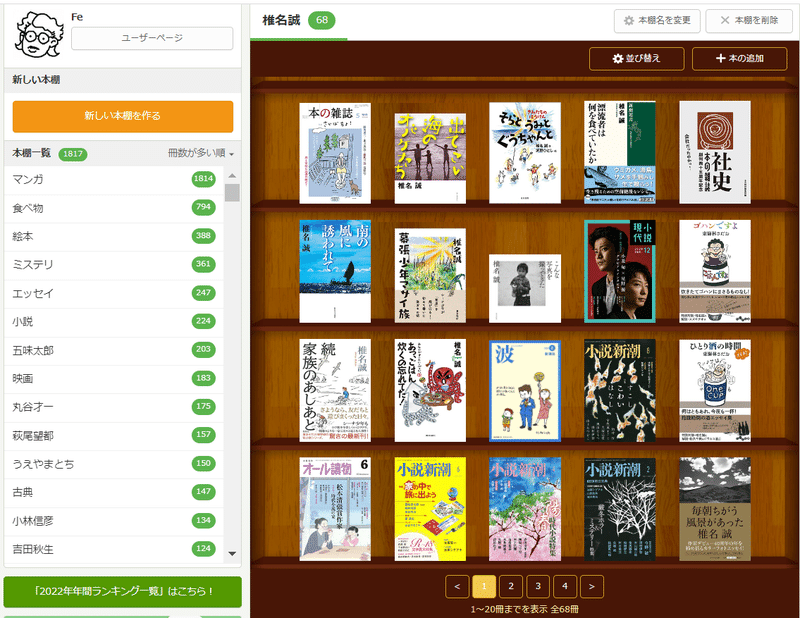Open the ゴハンですよ book cover
800x618 pixels.
click(715, 271)
